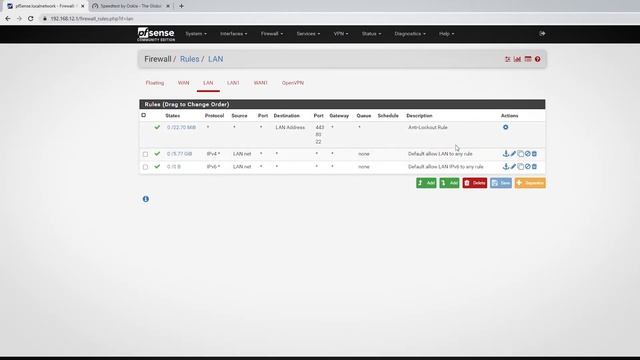Click the blue Save button
The image size is (640, 360).
point(501,183)
